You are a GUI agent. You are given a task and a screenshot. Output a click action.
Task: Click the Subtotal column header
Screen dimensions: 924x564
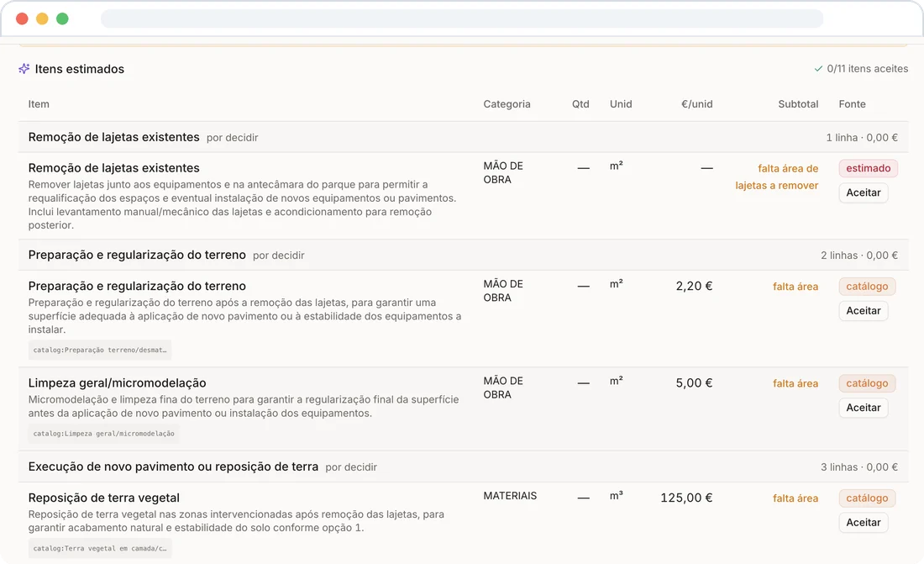pyautogui.click(x=798, y=104)
